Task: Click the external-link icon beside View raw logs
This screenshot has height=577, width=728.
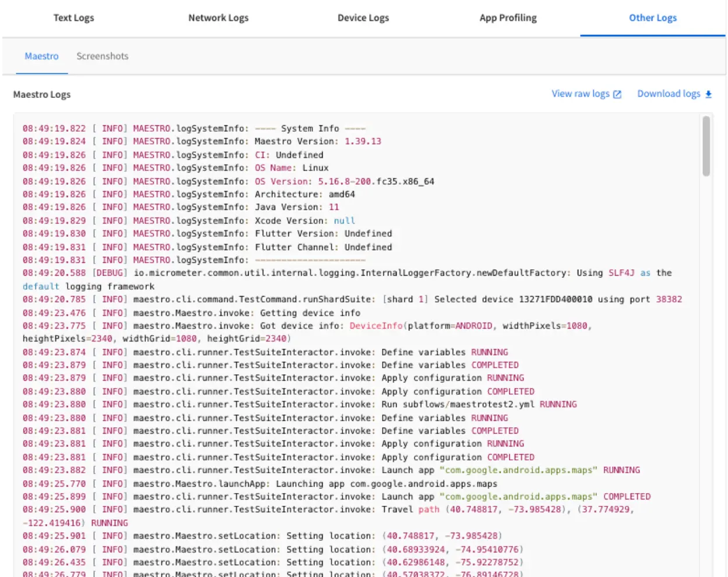Action: point(616,93)
